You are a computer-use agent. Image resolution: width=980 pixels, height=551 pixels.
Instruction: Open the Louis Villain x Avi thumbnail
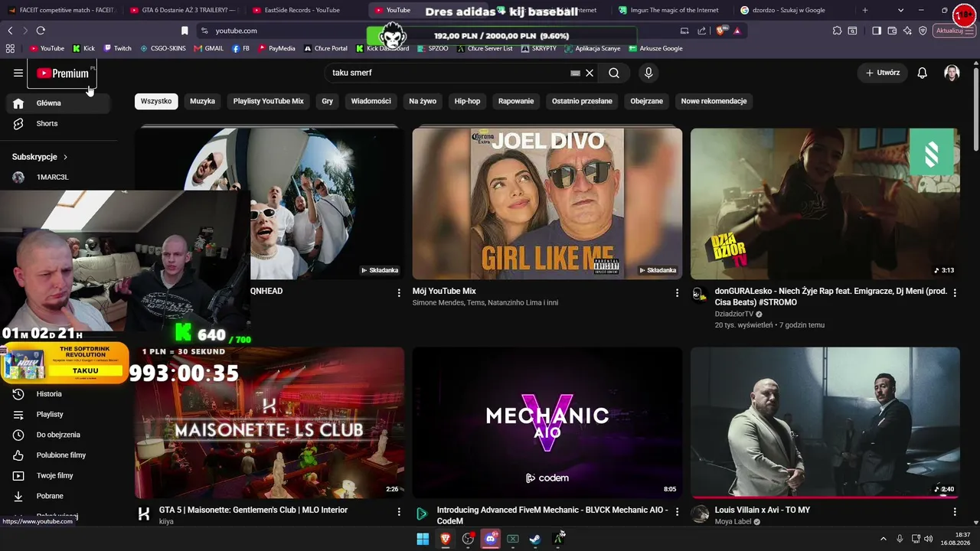[825, 423]
